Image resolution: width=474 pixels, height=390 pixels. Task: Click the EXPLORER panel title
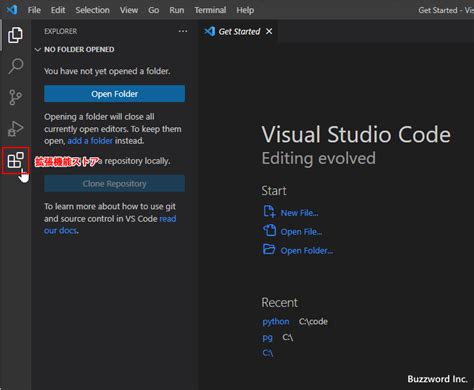pyautogui.click(x=60, y=31)
